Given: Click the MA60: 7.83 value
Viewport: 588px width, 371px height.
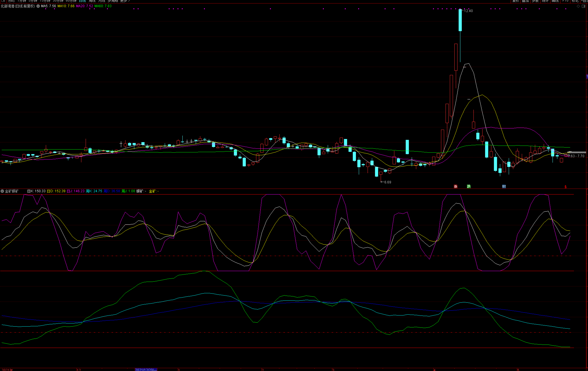Looking at the screenshot, I should click(x=103, y=6).
